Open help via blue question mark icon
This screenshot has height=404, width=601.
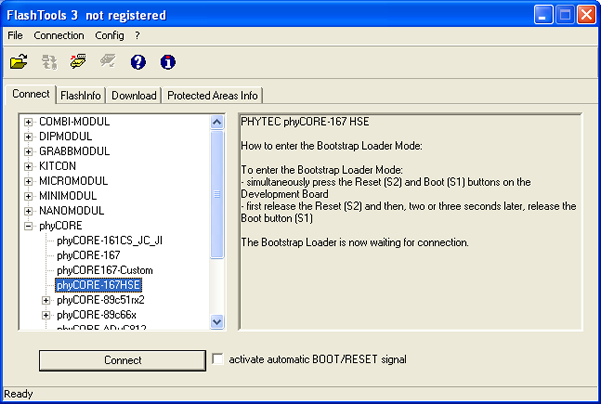pos(138,62)
